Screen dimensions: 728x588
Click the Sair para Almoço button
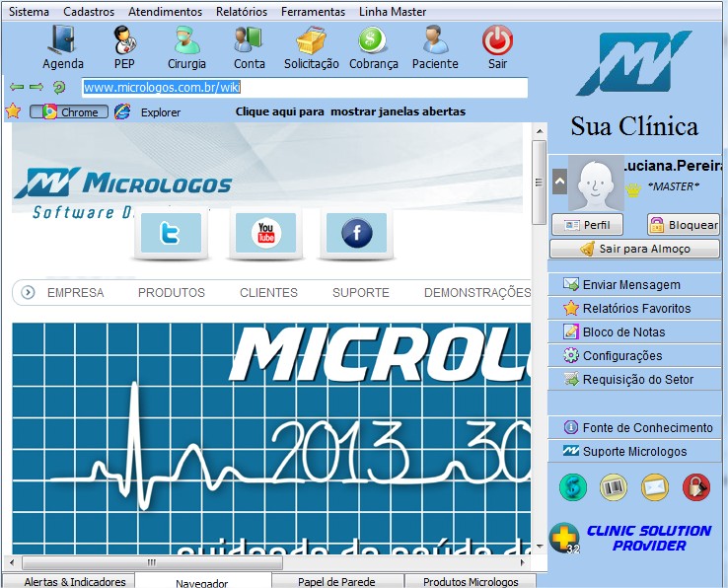pos(634,250)
